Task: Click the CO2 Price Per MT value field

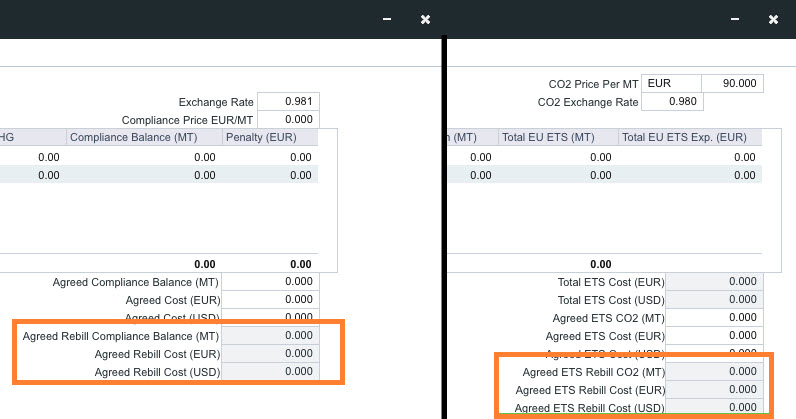Action: click(x=732, y=83)
